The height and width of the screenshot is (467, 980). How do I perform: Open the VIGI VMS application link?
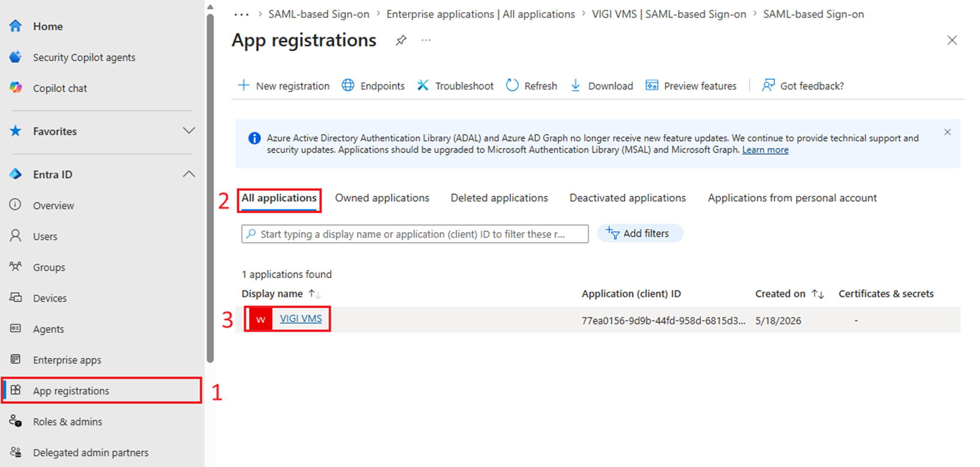pyautogui.click(x=301, y=319)
